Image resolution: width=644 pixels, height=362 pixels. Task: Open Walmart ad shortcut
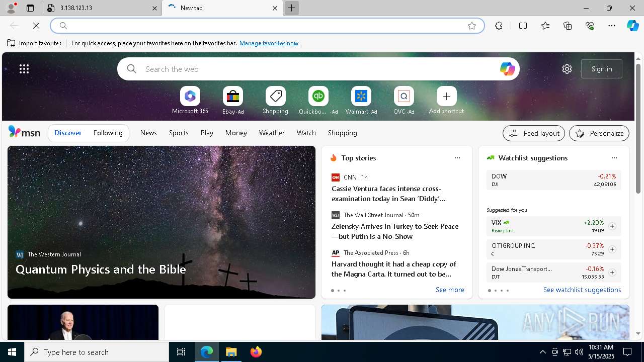[x=361, y=101]
